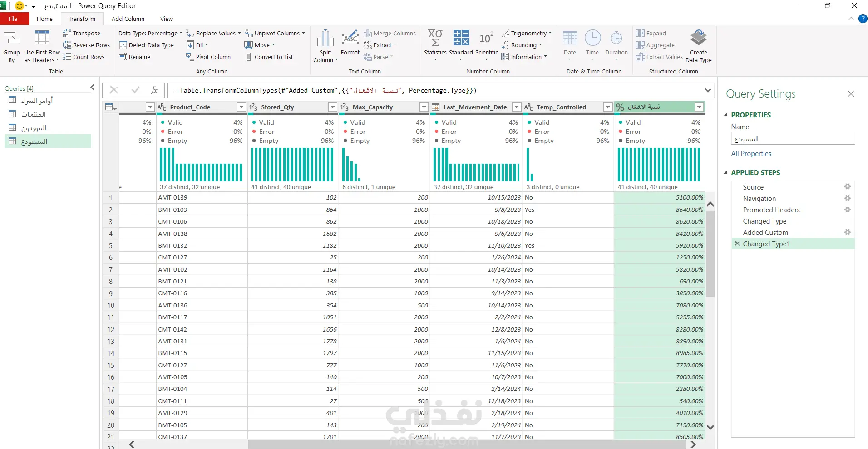868x449 pixels.
Task: Collapse the PROPERTIES section
Action: coord(725,115)
